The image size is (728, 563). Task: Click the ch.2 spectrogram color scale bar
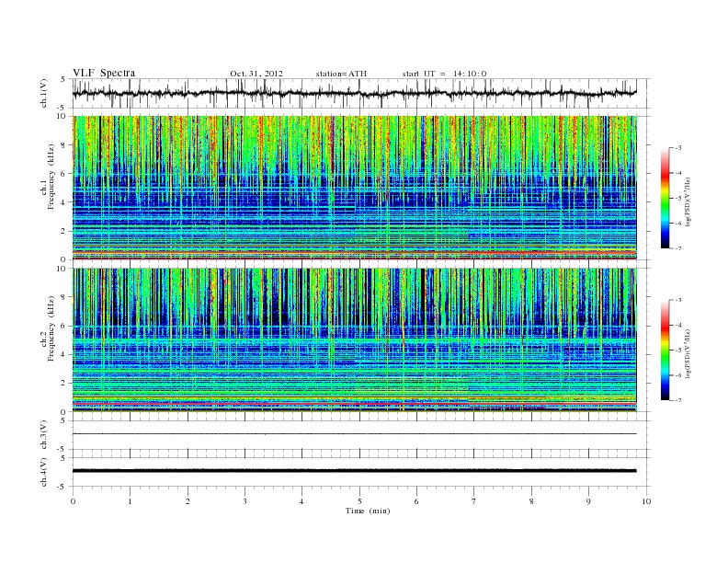pyautogui.click(x=665, y=350)
